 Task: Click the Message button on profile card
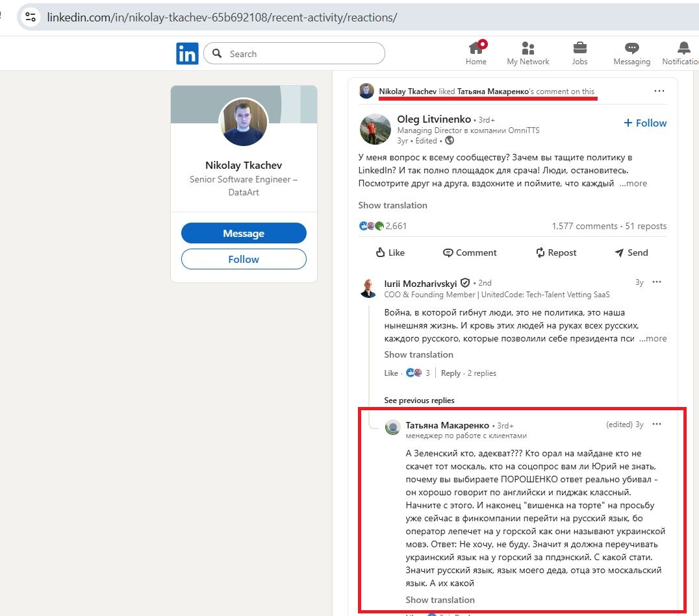(x=244, y=233)
